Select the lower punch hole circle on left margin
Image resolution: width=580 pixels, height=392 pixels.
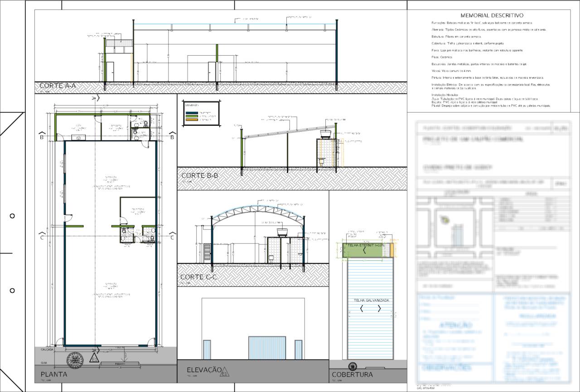coord(12,290)
